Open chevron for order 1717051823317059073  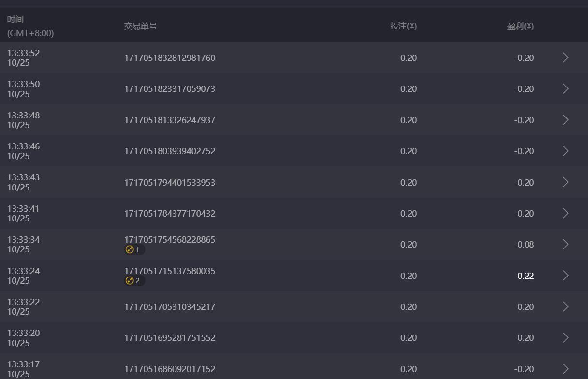tap(565, 89)
